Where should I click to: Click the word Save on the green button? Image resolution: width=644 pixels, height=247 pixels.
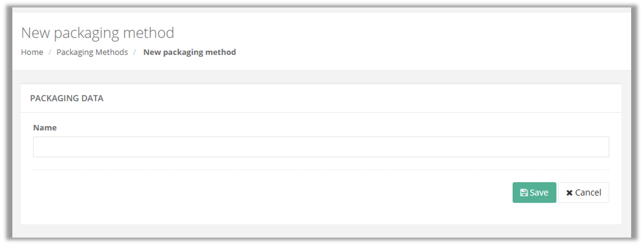click(x=539, y=193)
